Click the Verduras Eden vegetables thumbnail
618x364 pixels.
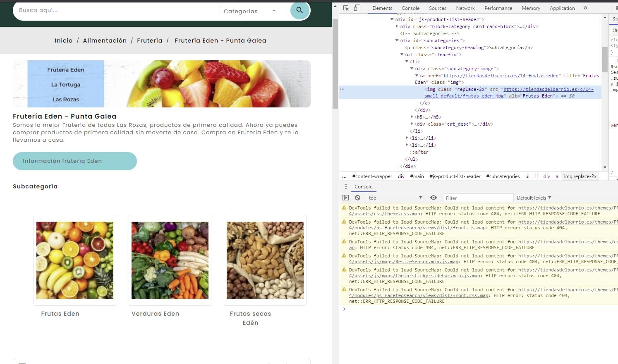tap(170, 260)
